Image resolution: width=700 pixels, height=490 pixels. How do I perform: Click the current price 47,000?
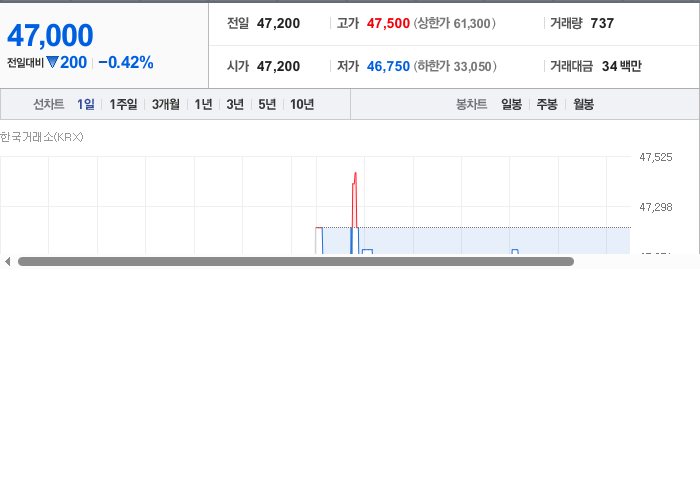[50, 35]
